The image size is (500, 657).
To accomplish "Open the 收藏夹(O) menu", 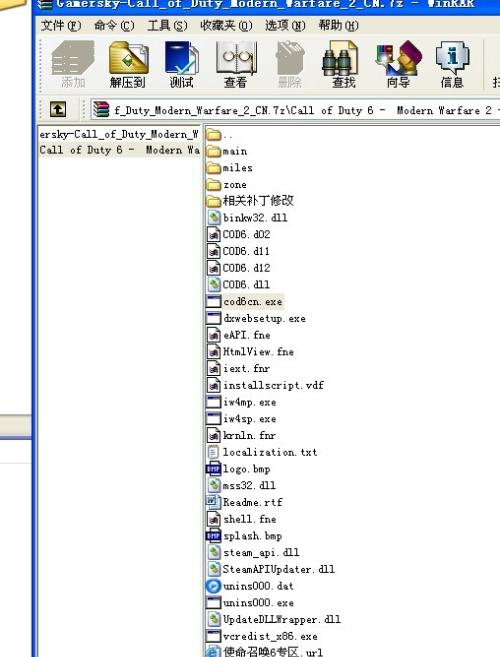I will pos(226,26).
